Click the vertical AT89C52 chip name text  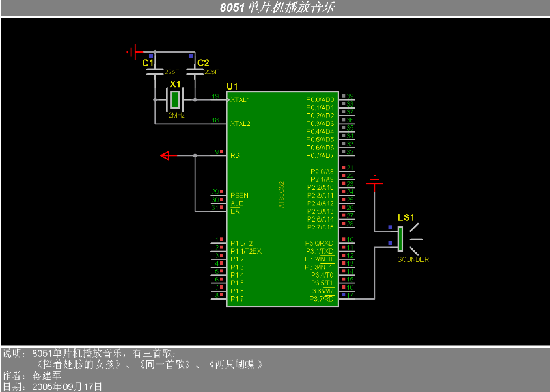(282, 195)
